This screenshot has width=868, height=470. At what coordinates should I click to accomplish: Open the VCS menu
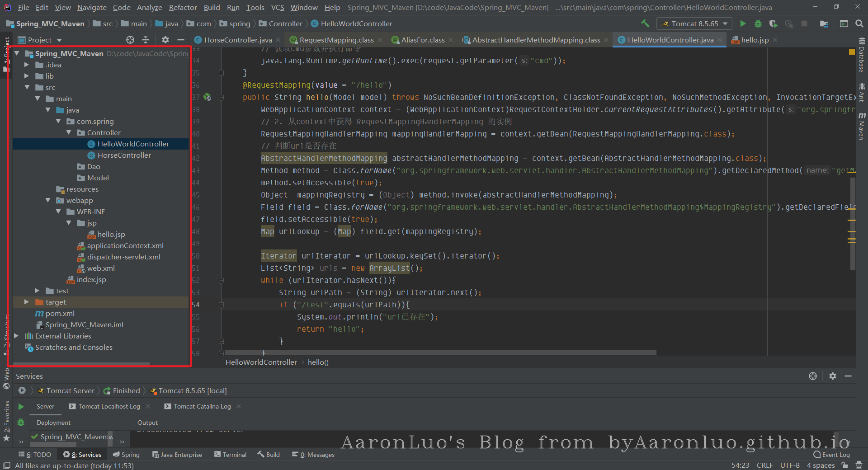point(278,7)
